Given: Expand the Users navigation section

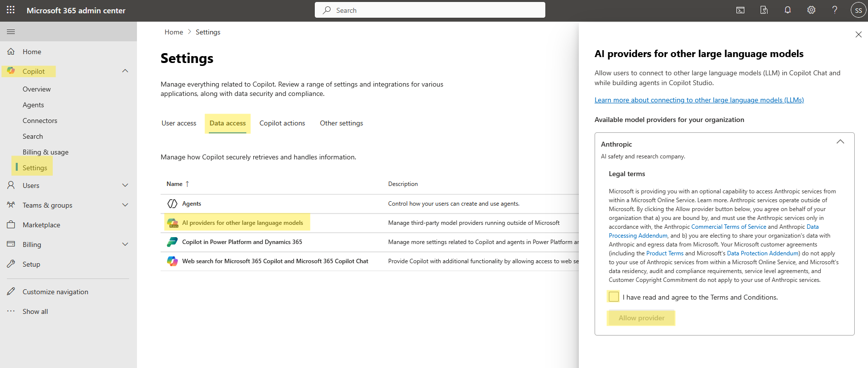Looking at the screenshot, I should tap(125, 185).
